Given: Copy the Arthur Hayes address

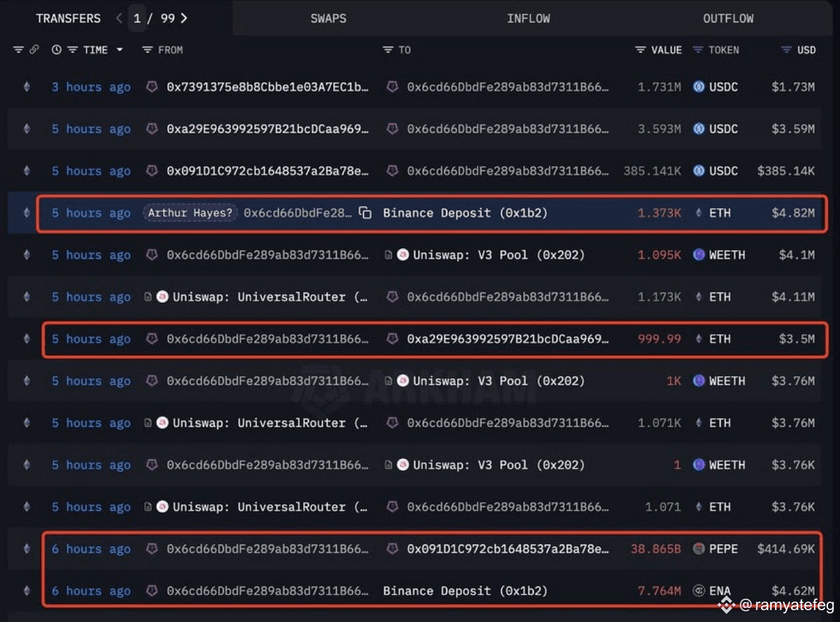Looking at the screenshot, I should click(x=365, y=213).
